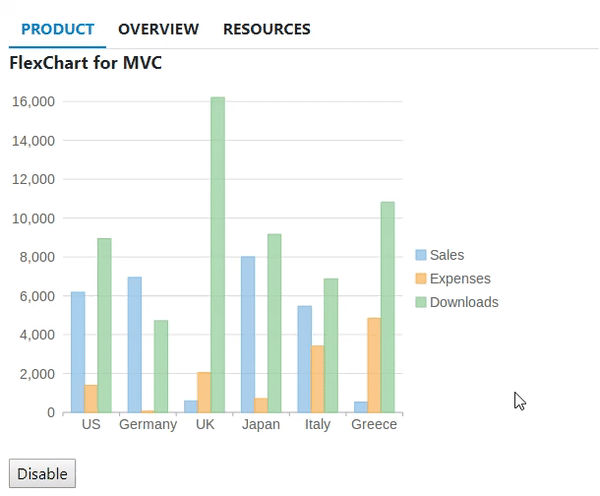Toggle the Downloads series legend label

click(x=464, y=302)
